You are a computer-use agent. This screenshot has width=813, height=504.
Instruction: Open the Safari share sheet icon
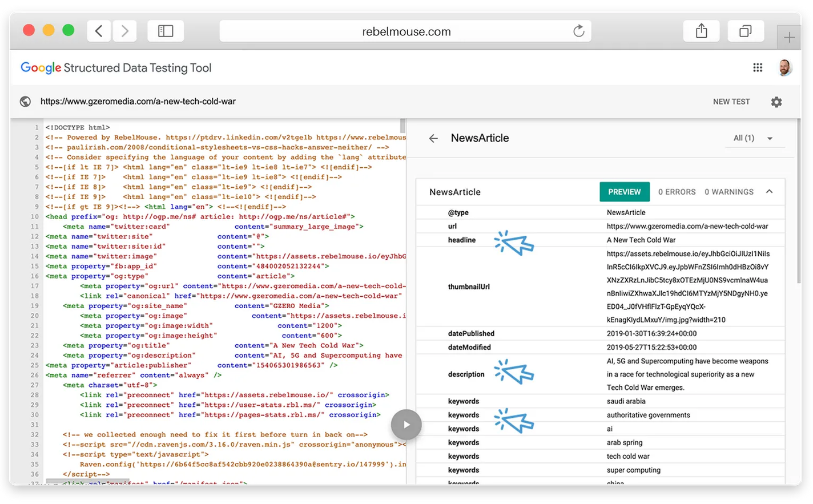tap(701, 31)
